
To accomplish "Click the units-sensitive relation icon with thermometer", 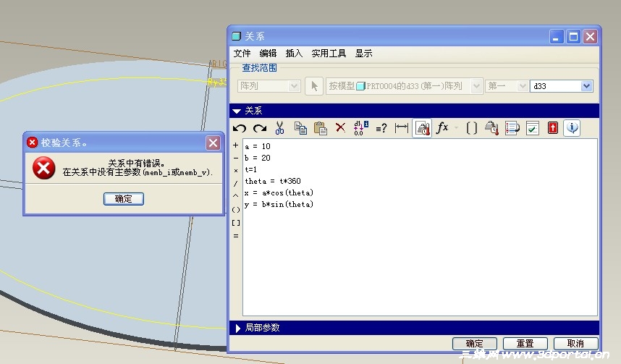I will pyautogui.click(x=422, y=128).
